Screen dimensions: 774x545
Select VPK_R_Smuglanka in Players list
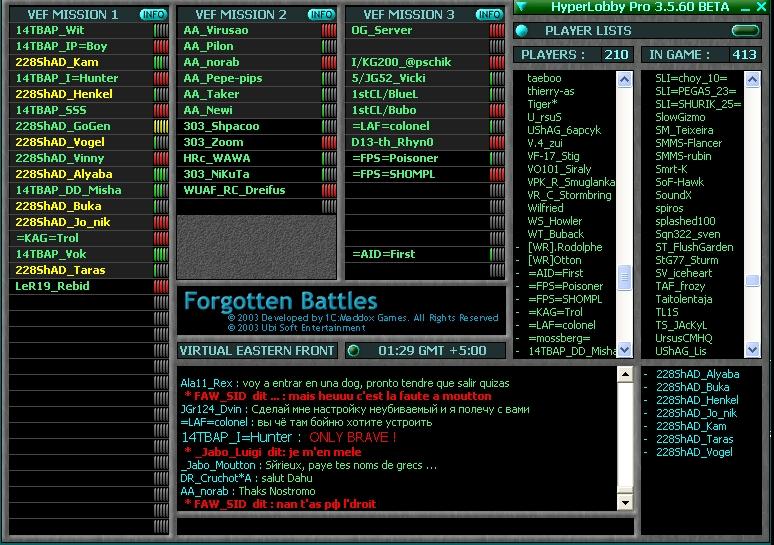click(x=571, y=182)
